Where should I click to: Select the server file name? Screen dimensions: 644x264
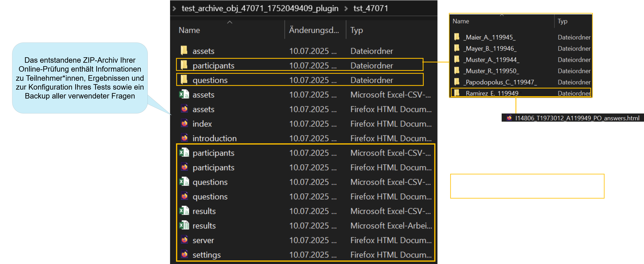pos(203,240)
